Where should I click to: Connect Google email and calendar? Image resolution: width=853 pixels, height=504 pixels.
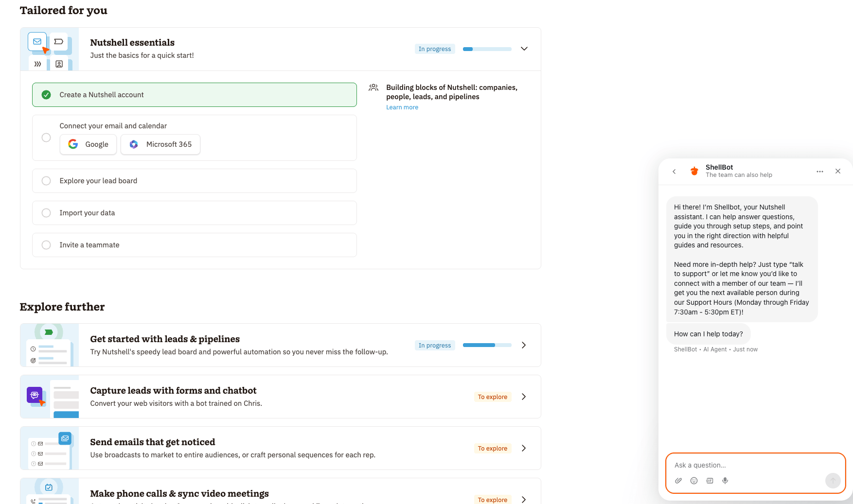pos(88,144)
